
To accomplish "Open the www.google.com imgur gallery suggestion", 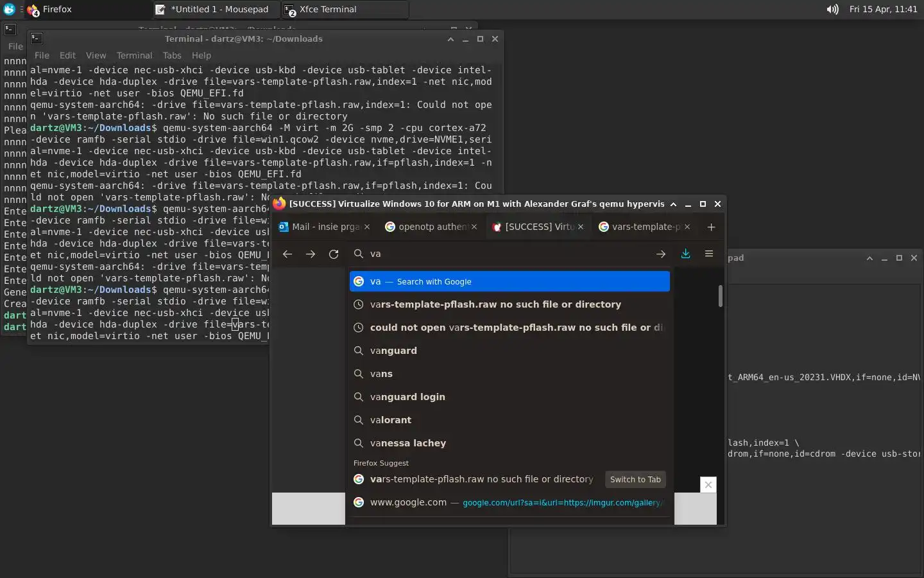I will click(x=509, y=502).
